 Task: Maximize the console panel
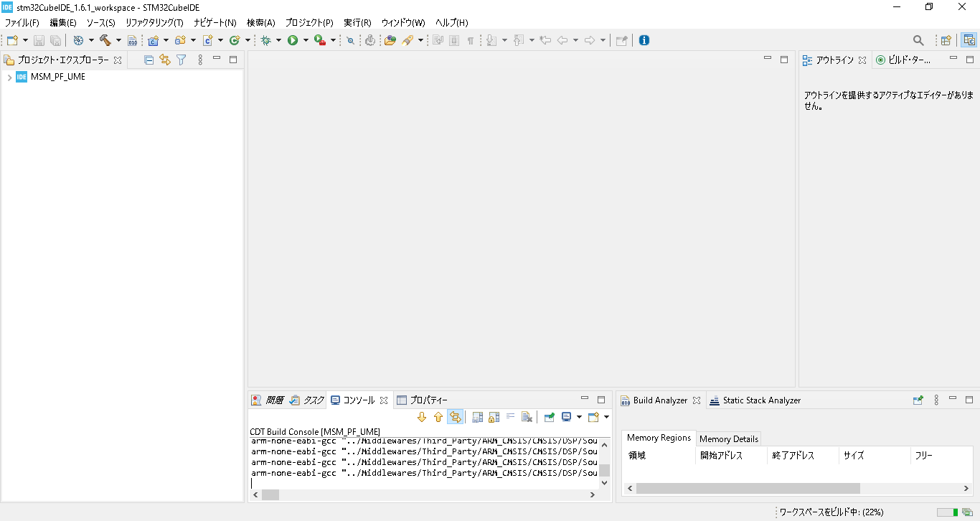pyautogui.click(x=601, y=400)
